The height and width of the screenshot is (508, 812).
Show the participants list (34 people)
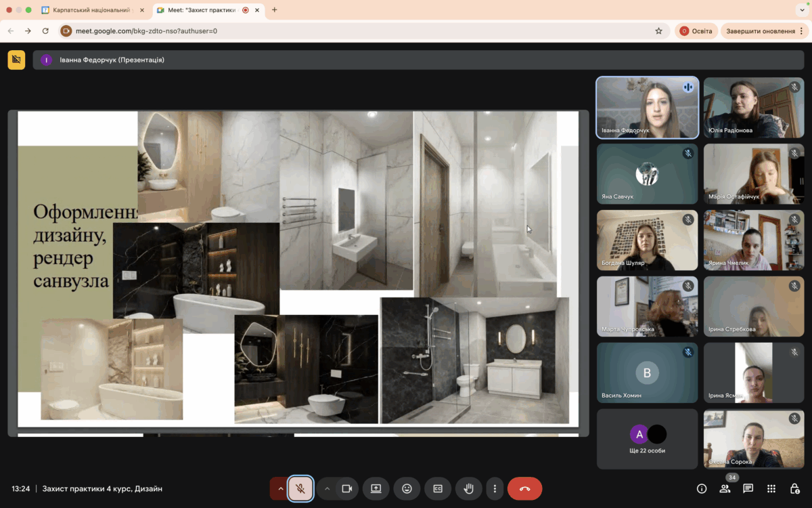pyautogui.click(x=725, y=488)
